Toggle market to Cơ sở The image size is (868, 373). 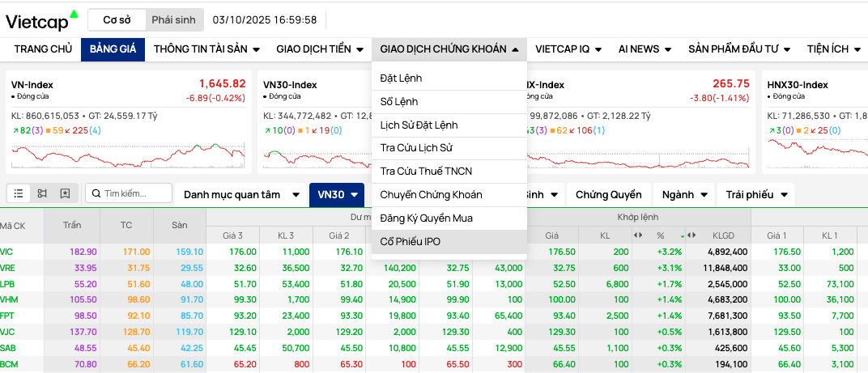coord(117,19)
